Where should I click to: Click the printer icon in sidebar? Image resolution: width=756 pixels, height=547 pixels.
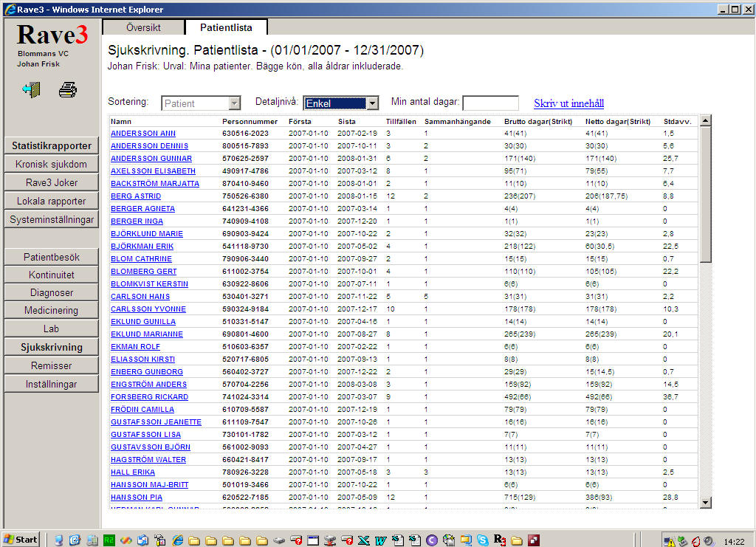tap(67, 89)
